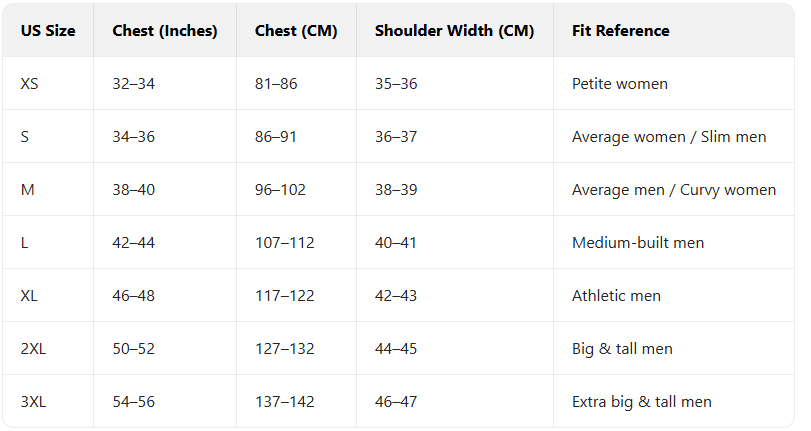Select the 42–43 shoulder width cell
Image resolution: width=811 pixels, height=431 pixels.
[396, 296]
